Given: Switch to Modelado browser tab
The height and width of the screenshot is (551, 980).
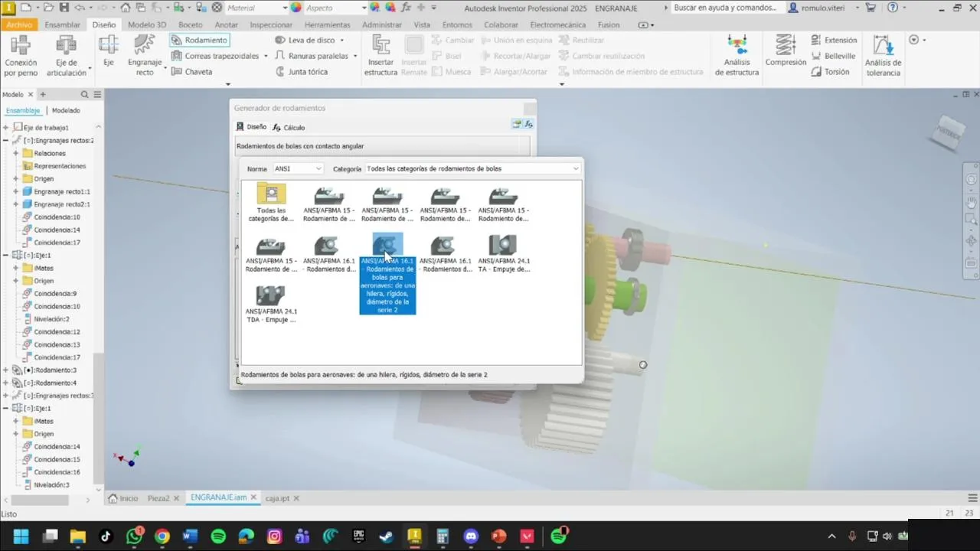Looking at the screenshot, I should [66, 110].
